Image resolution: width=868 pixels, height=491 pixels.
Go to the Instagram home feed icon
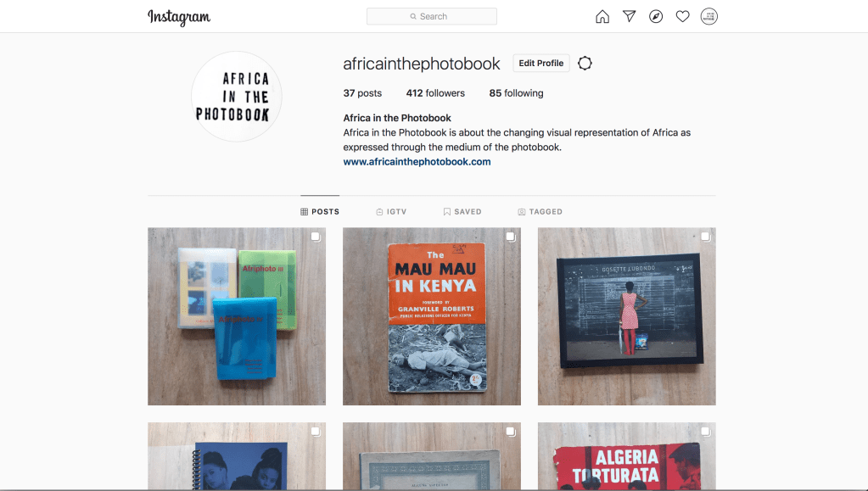[602, 17]
